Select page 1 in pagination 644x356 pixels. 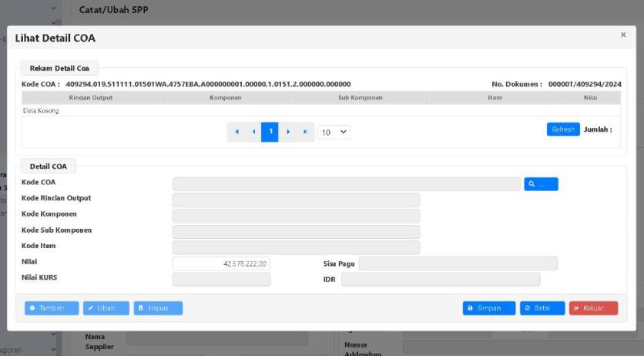(270, 132)
